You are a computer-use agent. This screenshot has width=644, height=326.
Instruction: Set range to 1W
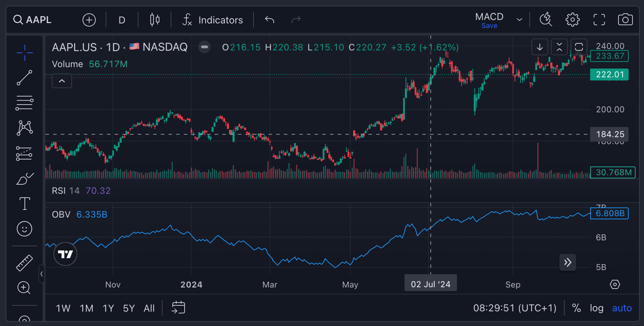pos(63,308)
